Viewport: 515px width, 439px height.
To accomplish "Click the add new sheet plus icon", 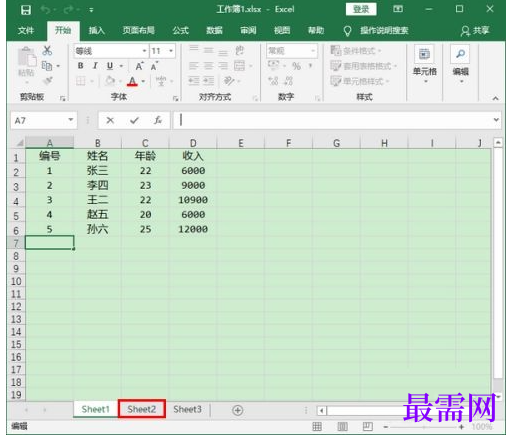I will click(237, 410).
